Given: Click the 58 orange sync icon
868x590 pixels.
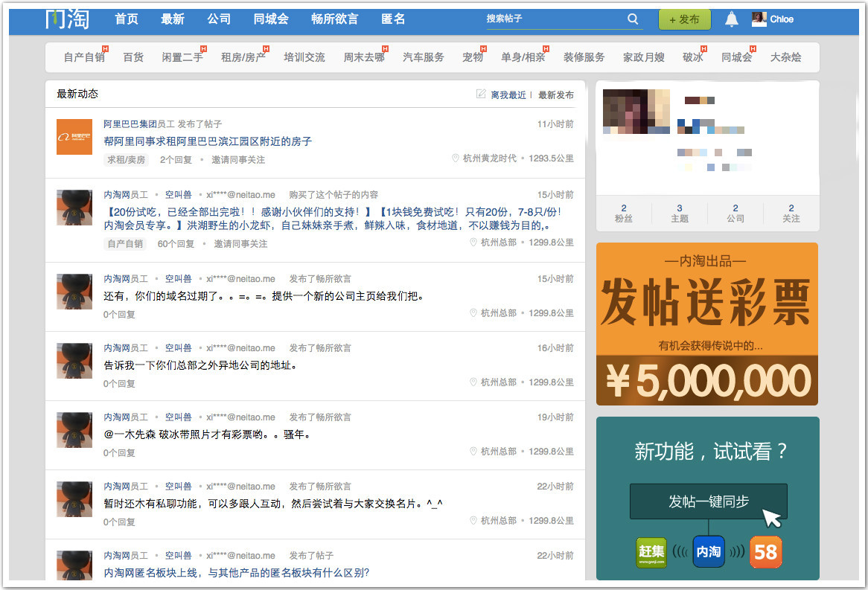Looking at the screenshot, I should click(765, 552).
